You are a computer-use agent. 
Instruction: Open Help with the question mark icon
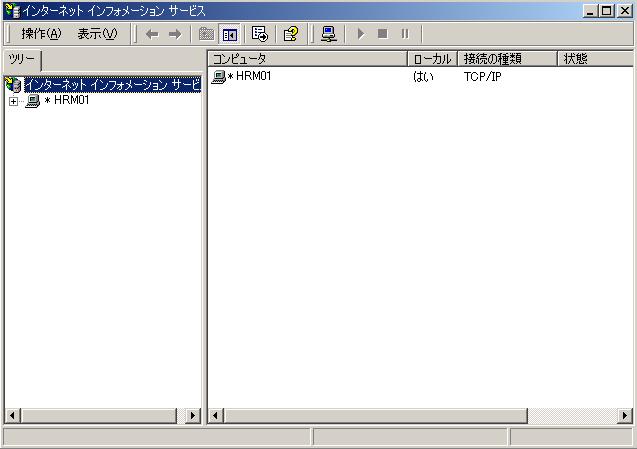(290, 34)
